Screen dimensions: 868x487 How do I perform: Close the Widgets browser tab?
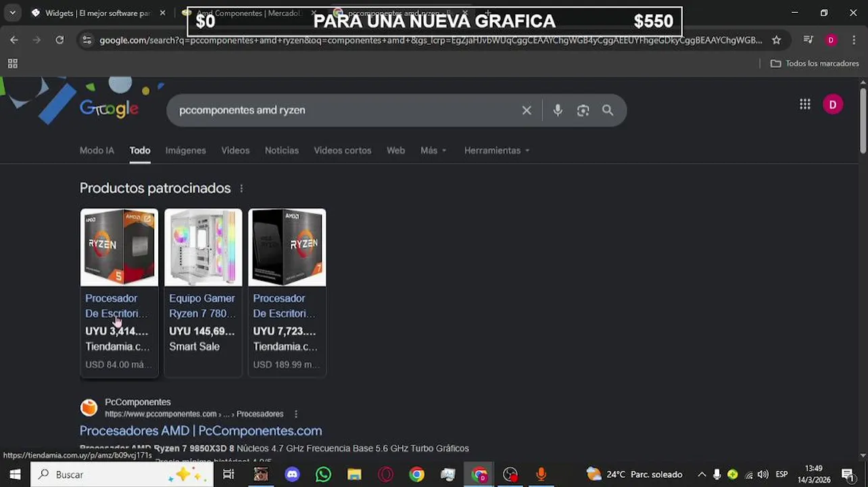point(162,13)
